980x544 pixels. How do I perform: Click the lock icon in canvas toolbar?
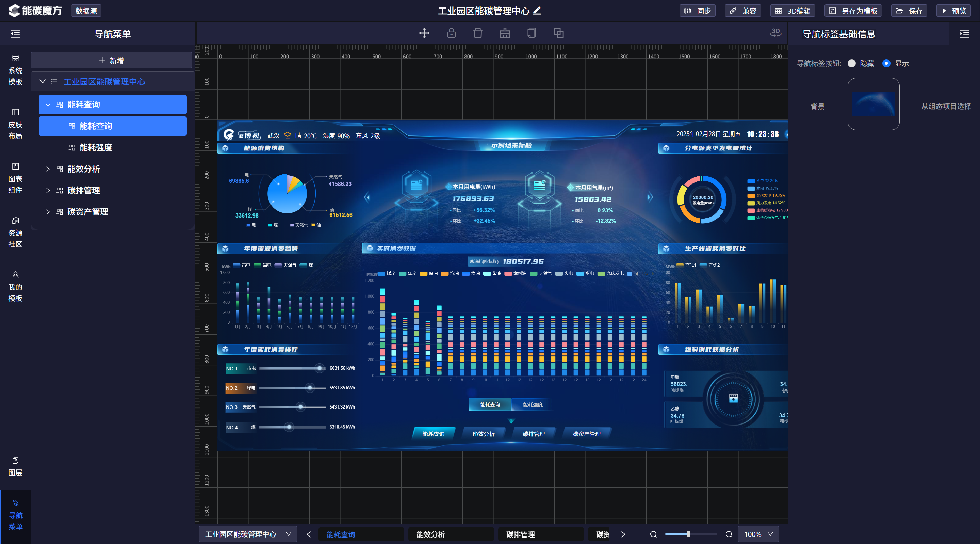[x=451, y=33]
